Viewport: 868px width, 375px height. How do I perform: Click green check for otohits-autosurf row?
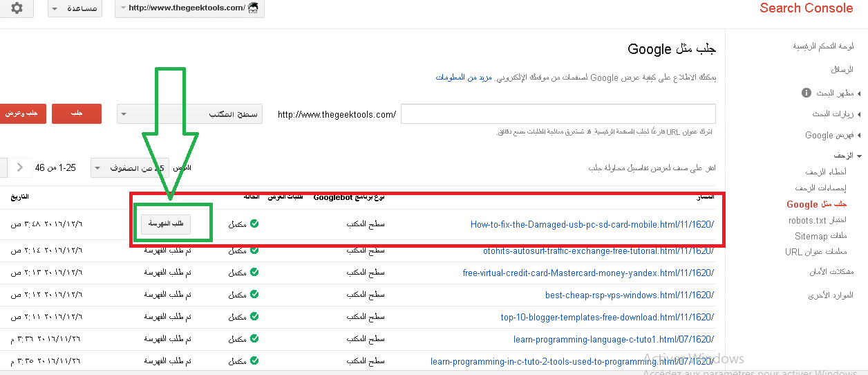click(x=254, y=250)
